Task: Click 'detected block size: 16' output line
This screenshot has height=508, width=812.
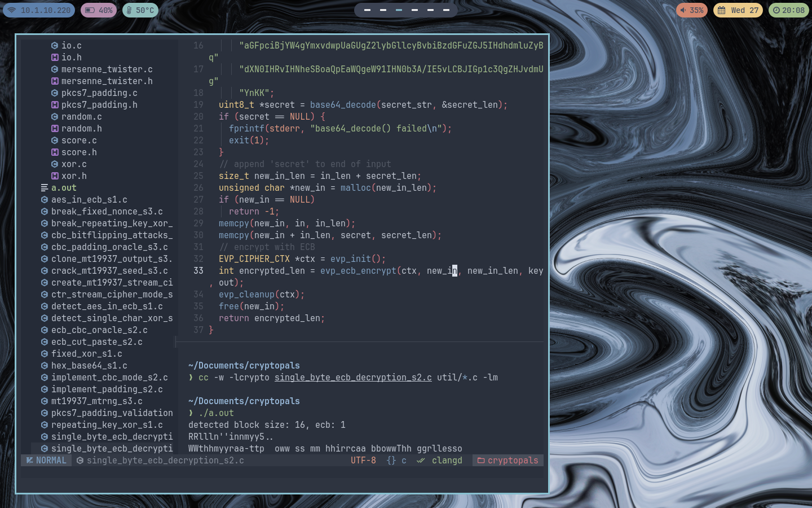Action: click(x=267, y=424)
